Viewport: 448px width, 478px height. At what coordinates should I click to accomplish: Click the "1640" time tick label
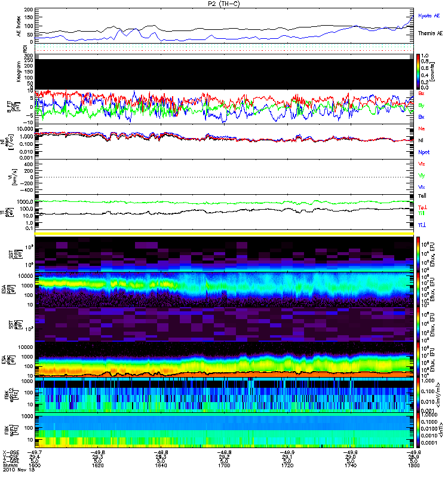(x=161, y=465)
